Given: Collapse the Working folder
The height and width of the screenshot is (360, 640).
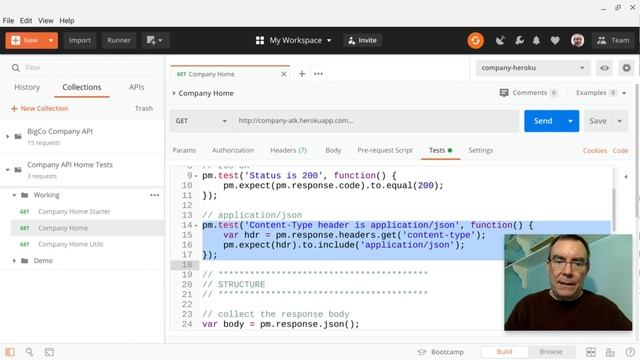Looking at the screenshot, I should pos(14,195).
